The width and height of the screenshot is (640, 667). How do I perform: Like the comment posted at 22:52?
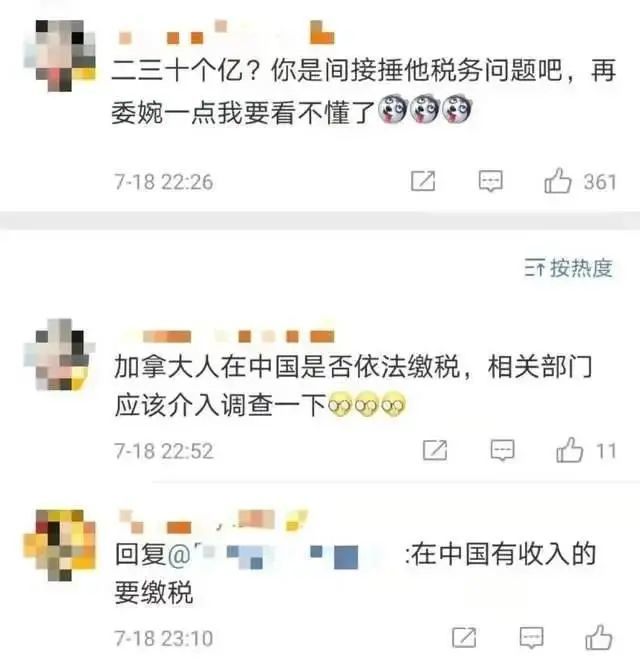coord(569,450)
